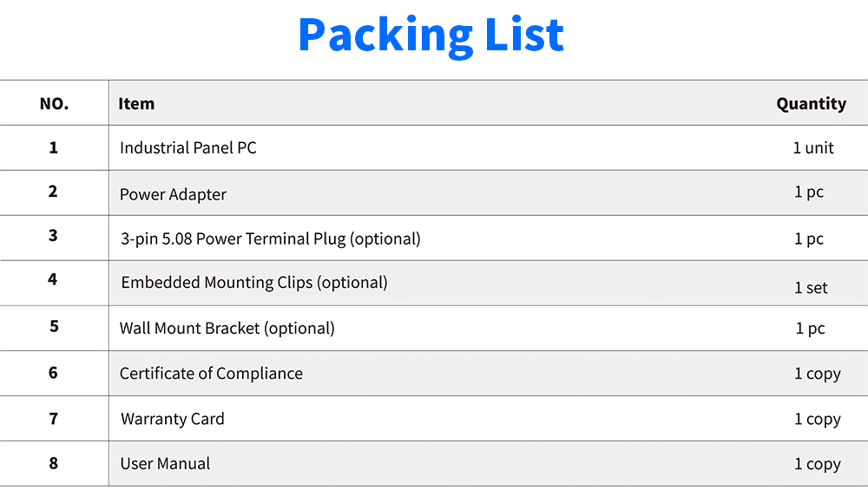
Task: Select row number 6 cell
Action: click(x=53, y=373)
